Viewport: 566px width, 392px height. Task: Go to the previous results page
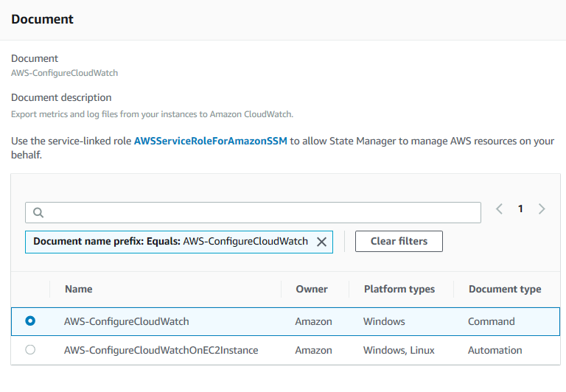[499, 209]
